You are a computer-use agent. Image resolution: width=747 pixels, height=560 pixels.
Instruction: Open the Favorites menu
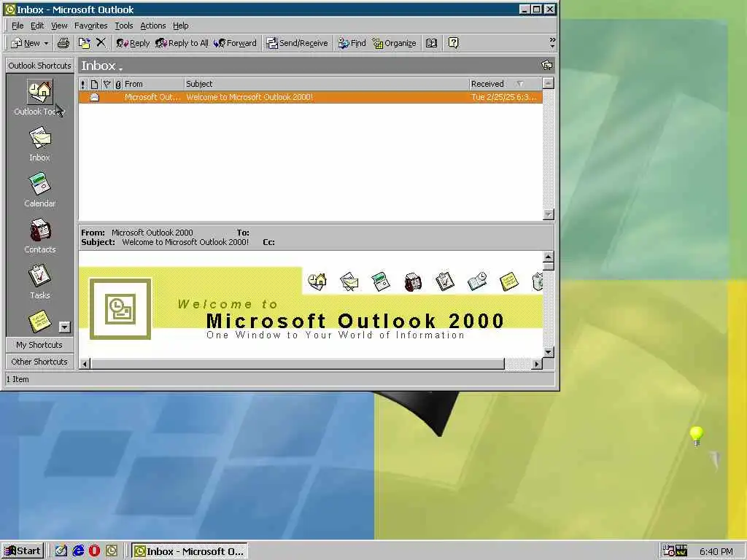click(x=91, y=26)
